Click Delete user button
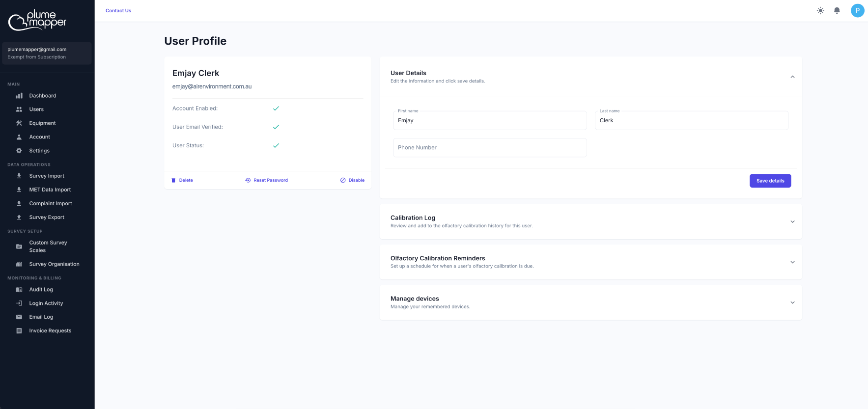868x409 pixels. point(182,180)
